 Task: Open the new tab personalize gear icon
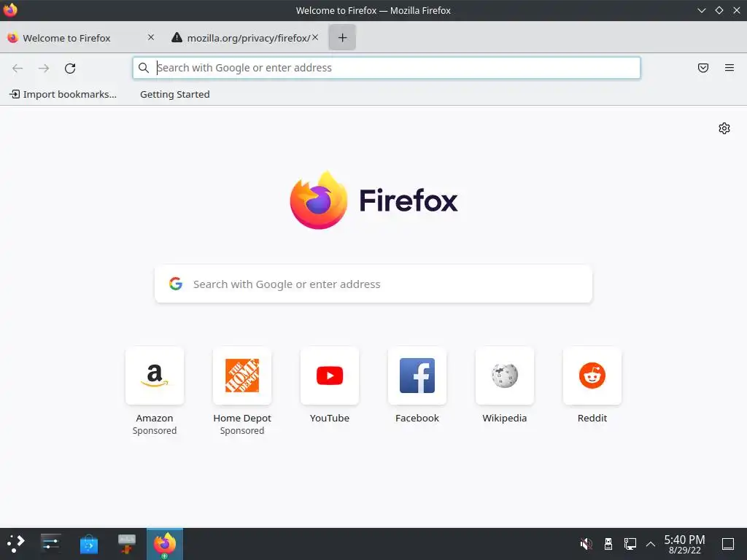(x=724, y=128)
